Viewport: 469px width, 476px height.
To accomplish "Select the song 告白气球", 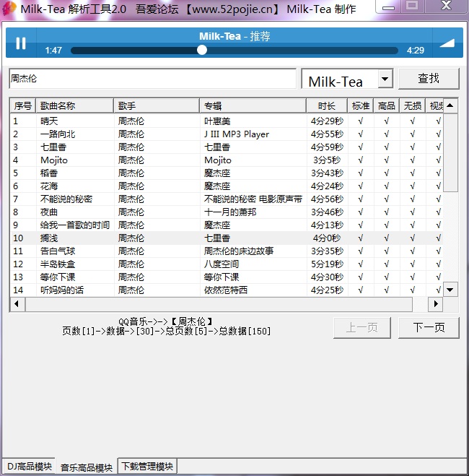I will click(x=58, y=251).
